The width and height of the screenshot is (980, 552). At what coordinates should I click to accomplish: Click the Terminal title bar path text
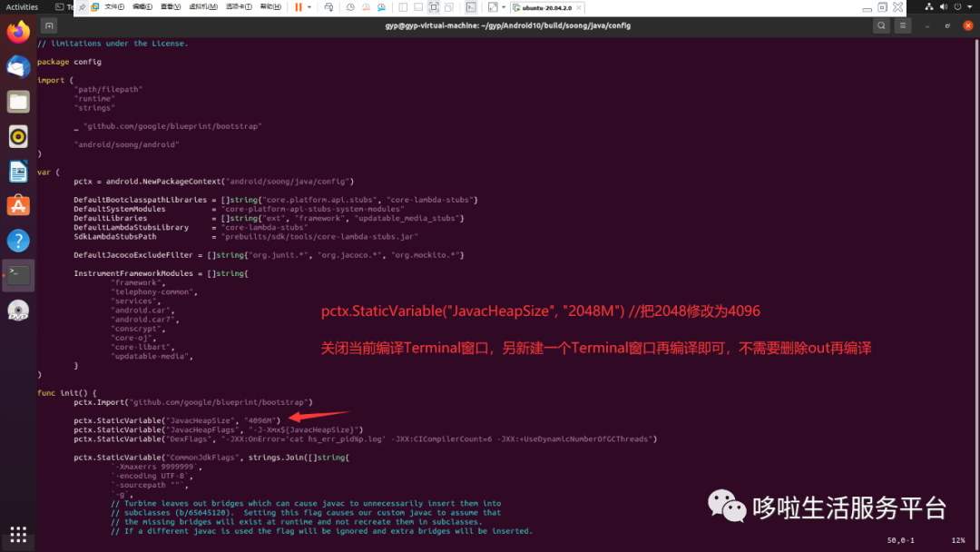507,25
